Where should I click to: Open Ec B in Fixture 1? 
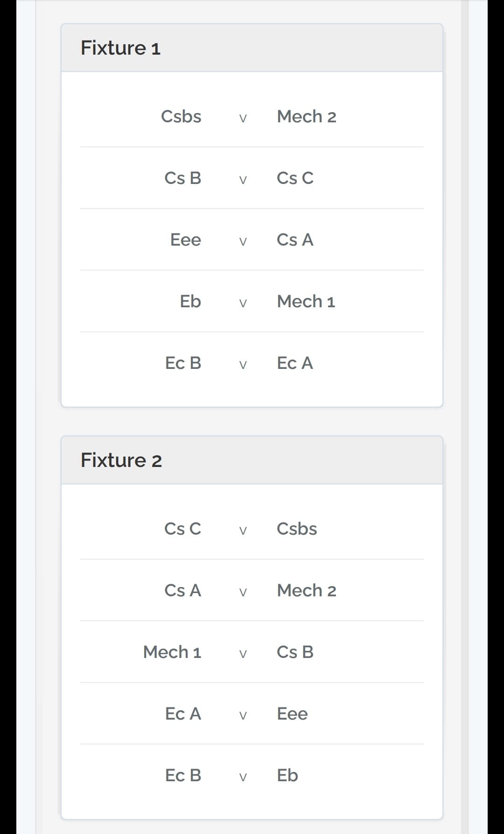(183, 363)
